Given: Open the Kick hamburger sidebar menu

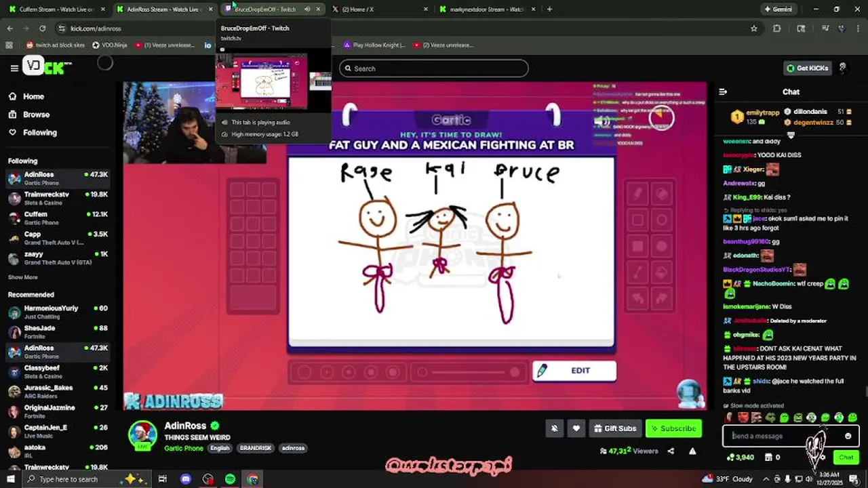Looking at the screenshot, I should pyautogui.click(x=14, y=68).
